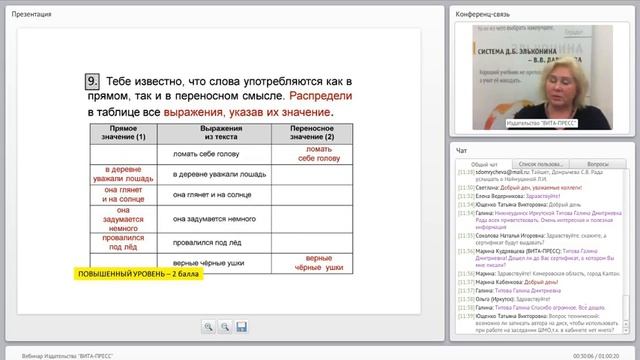The image size is (640, 360).
Task: Select the Презентация panel title
Action: (x=31, y=14)
